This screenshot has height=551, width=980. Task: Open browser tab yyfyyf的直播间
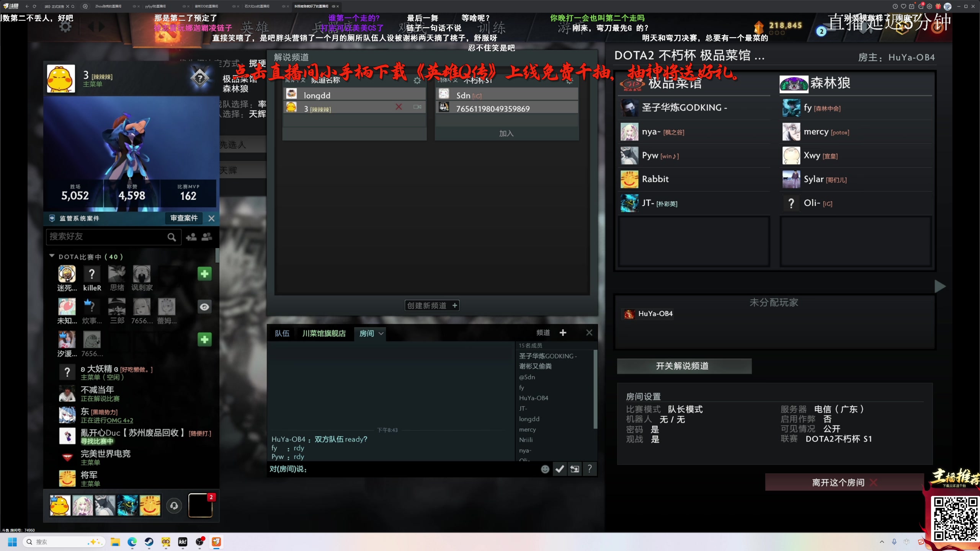155,7
